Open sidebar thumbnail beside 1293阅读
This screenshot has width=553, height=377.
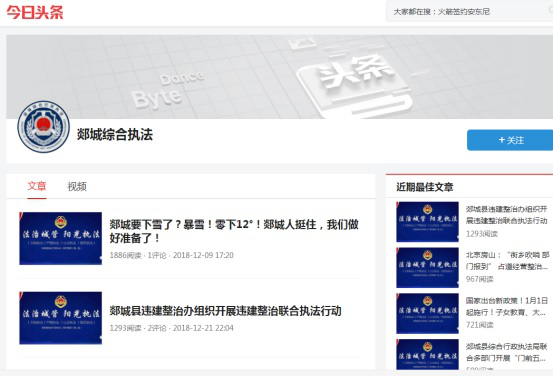pyautogui.click(x=427, y=222)
